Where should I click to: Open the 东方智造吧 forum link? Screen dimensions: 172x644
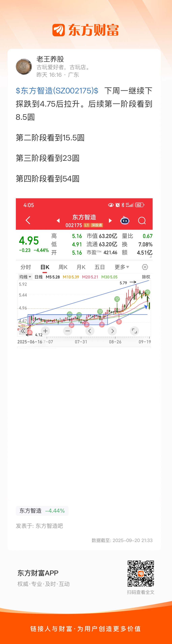[x=49, y=526]
